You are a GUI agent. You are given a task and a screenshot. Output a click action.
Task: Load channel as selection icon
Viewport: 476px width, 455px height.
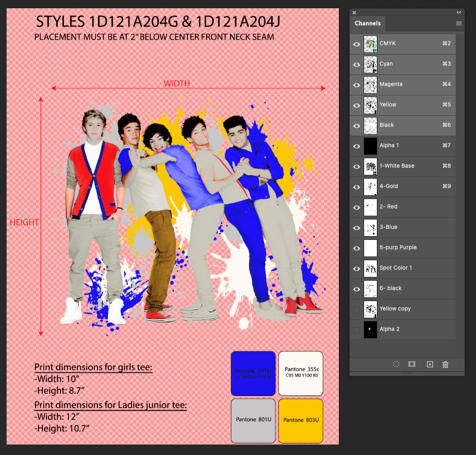point(396,364)
